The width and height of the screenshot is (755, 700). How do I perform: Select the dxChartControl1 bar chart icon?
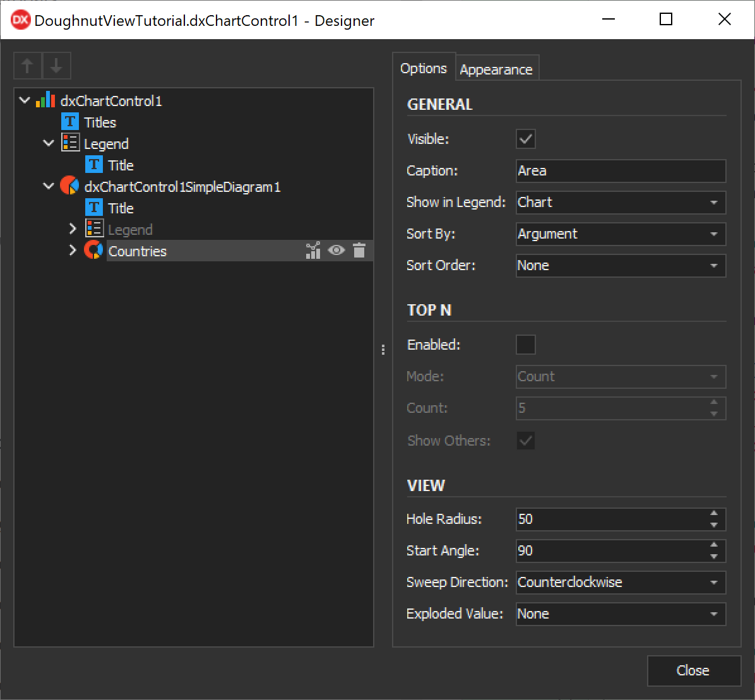[x=45, y=100]
